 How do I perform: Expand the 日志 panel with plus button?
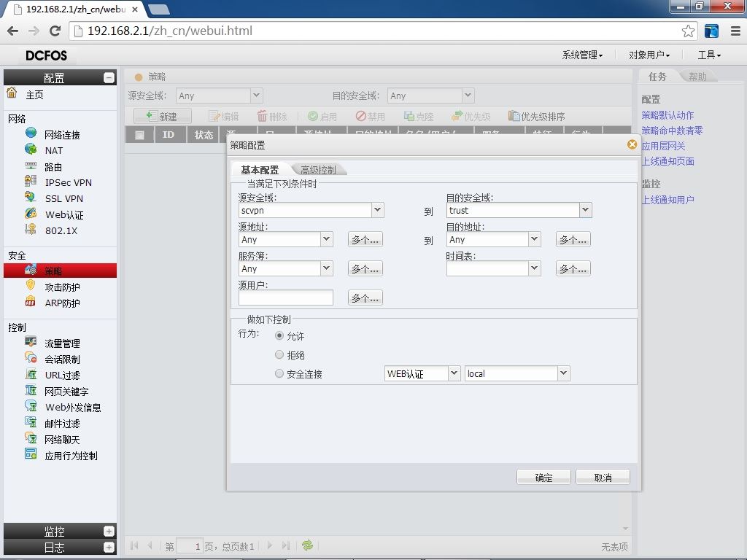tap(109, 547)
